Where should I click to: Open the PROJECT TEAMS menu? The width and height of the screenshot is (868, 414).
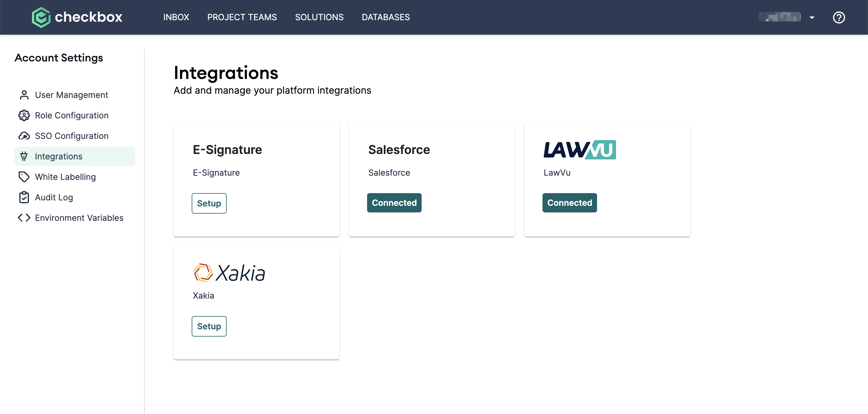(x=242, y=17)
